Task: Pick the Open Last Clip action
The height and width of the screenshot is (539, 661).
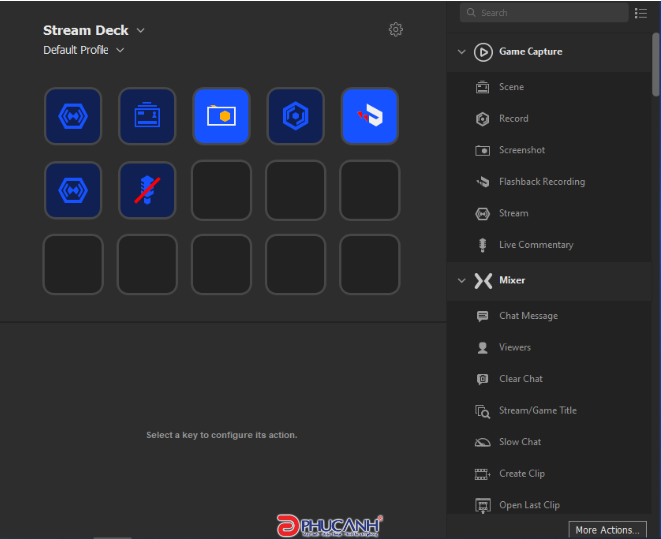Action: tap(549, 505)
